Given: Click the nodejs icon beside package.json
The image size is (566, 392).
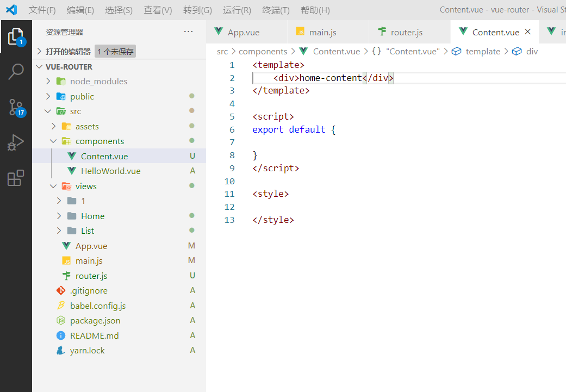Looking at the screenshot, I should coord(61,321).
